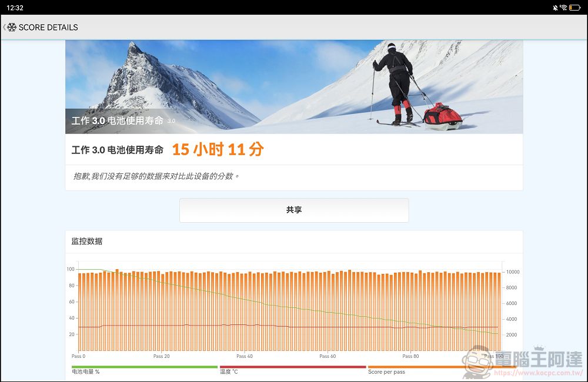
Task: Toggle the orange Score per pass legend
Action: coord(441,370)
